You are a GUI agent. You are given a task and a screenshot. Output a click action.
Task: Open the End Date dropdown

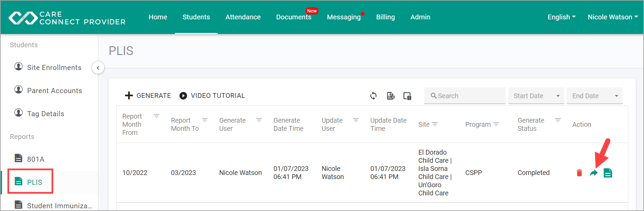(594, 96)
